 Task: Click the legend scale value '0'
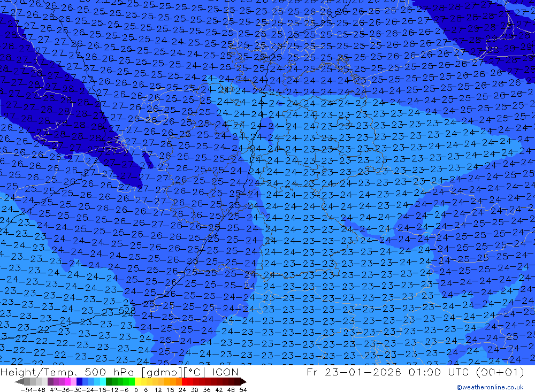[136, 390]
